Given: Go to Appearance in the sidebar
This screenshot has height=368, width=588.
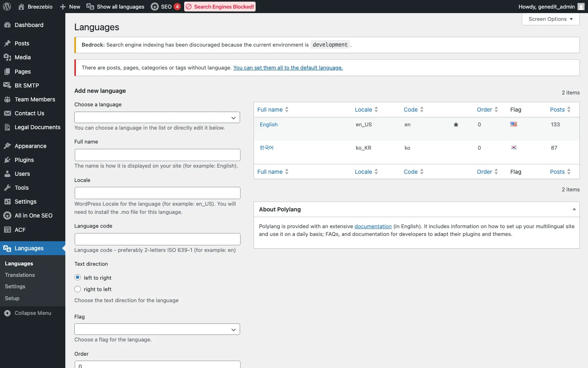Looking at the screenshot, I should [30, 146].
